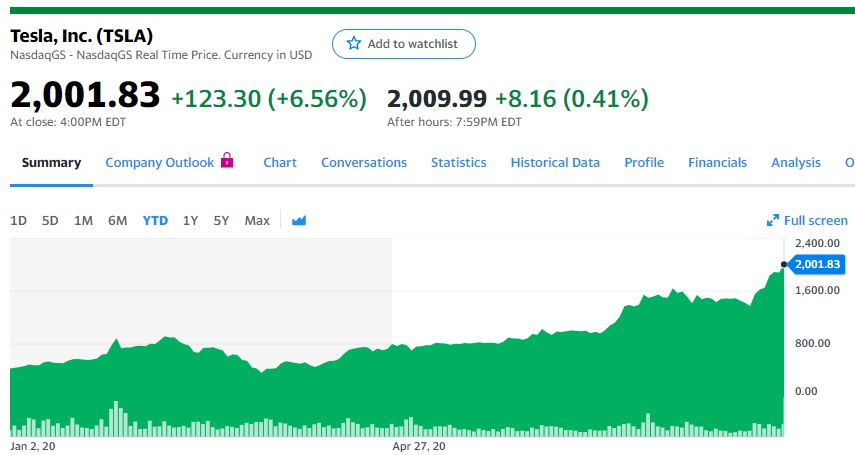The image size is (855, 455).
Task: Choose the 6M chart range
Action: 117,220
